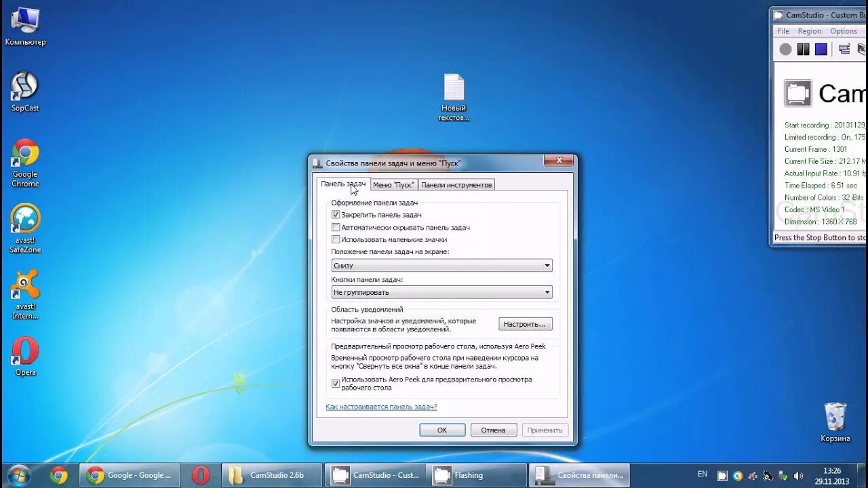868x488 pixels.
Task: Click the Настроить... button
Action: pos(526,324)
